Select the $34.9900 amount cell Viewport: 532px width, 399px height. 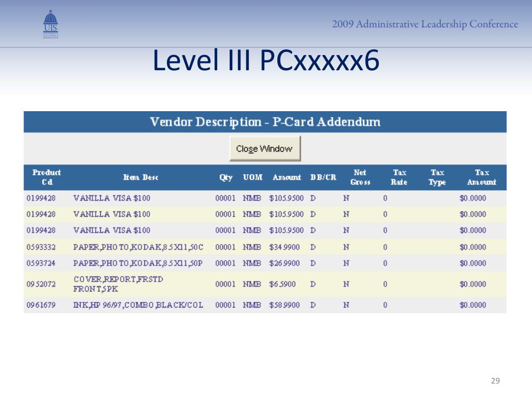click(x=284, y=247)
